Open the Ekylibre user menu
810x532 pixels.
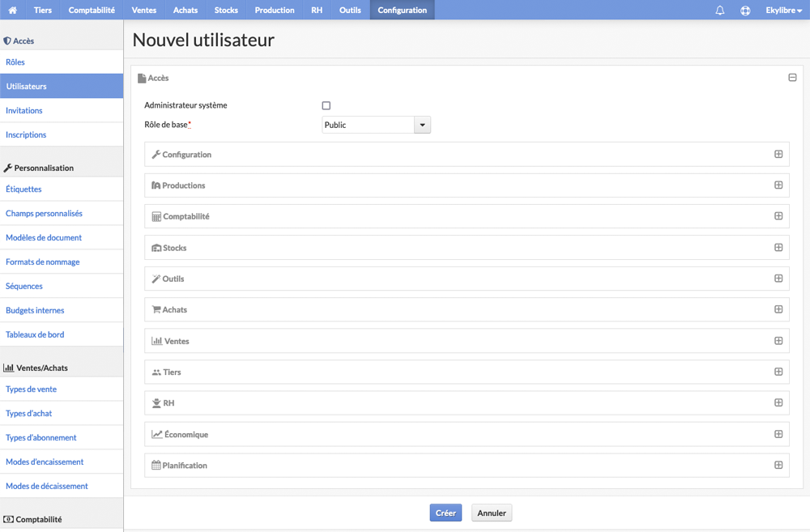click(783, 11)
